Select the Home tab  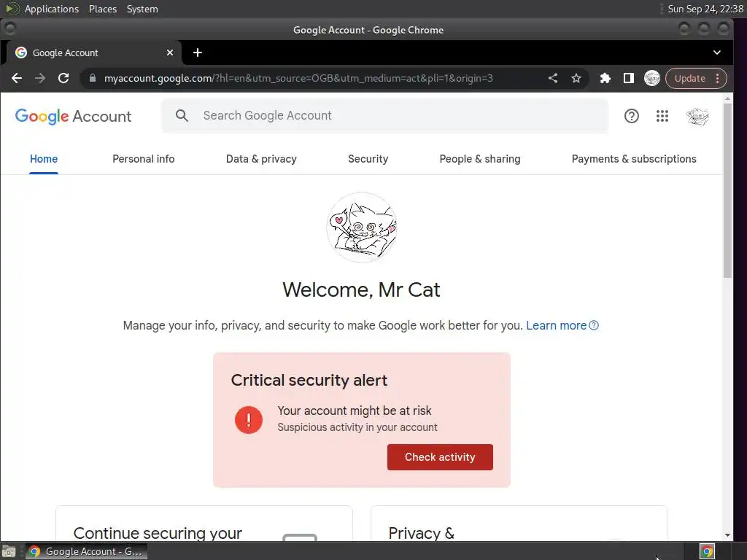[x=44, y=158]
